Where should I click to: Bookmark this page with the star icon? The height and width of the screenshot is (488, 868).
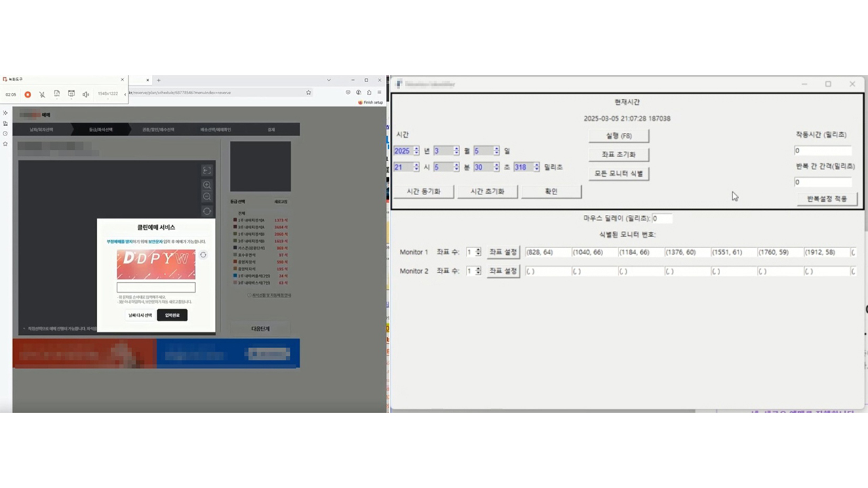309,92
